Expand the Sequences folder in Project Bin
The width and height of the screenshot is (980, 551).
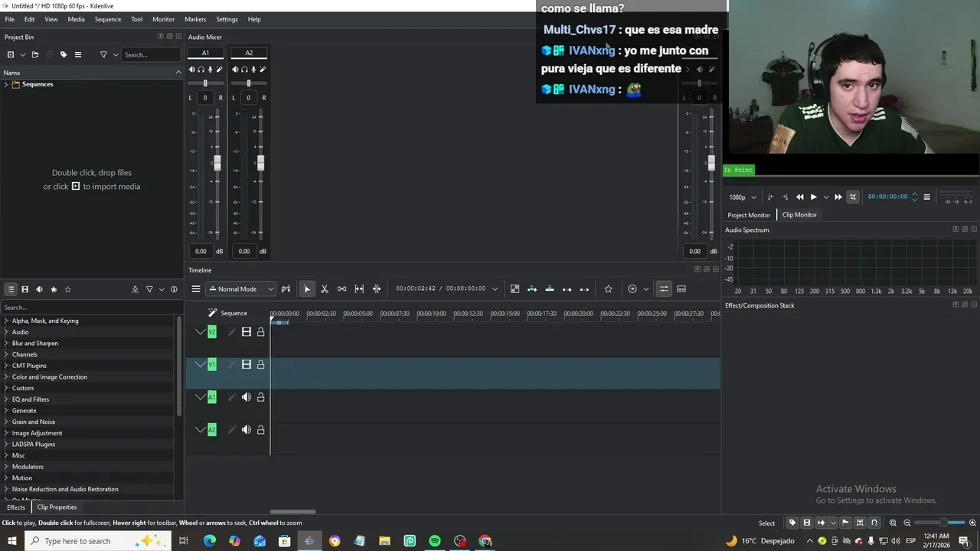[6, 84]
